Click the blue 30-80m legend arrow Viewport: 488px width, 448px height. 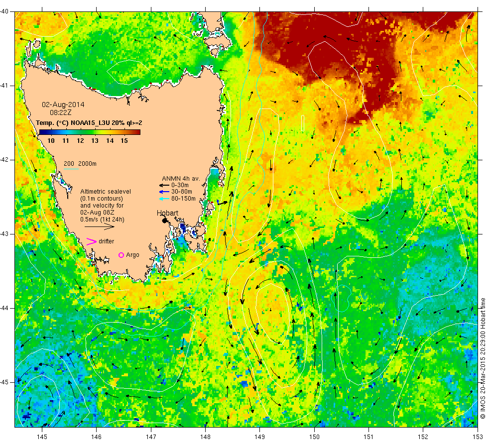(x=164, y=192)
